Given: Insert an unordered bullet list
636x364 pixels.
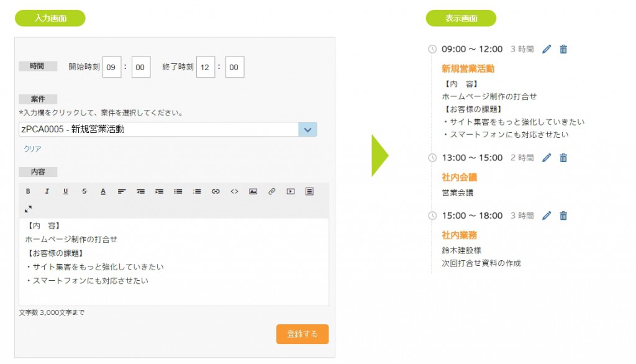Looking at the screenshot, I should (178, 191).
